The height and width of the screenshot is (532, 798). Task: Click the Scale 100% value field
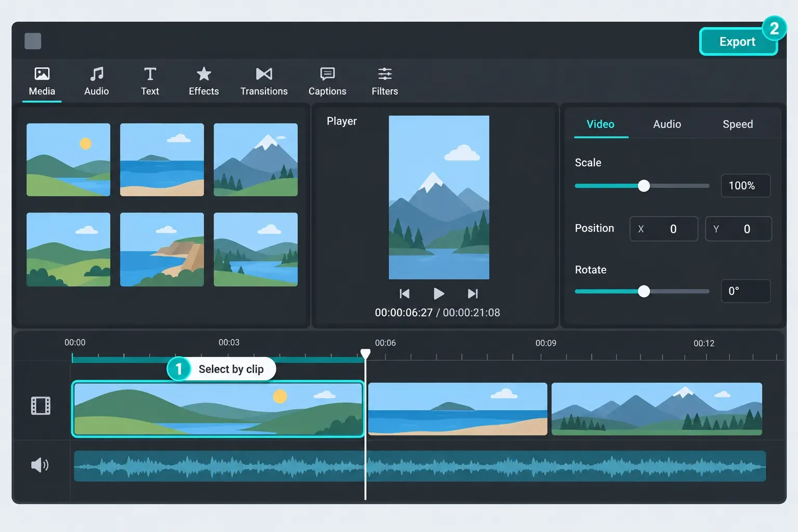pyautogui.click(x=746, y=185)
